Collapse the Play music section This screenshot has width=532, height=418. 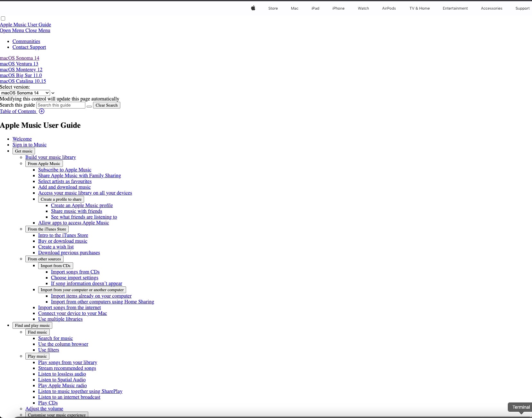pos(37,356)
